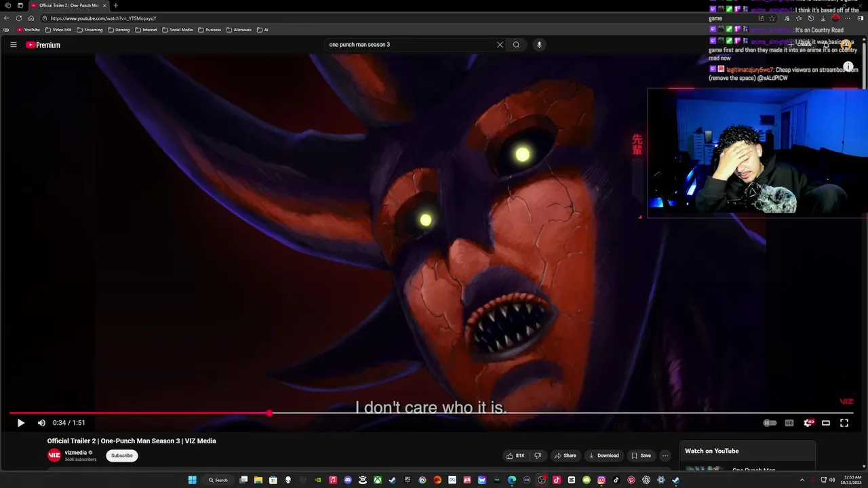868x488 pixels.
Task: Expand Social Media bookmarks folder
Action: [x=178, y=30]
